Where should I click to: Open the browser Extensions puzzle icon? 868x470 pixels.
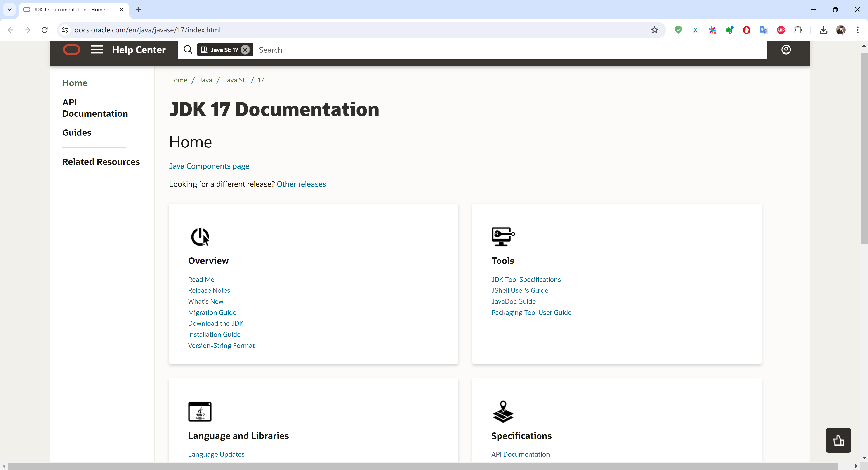point(798,30)
